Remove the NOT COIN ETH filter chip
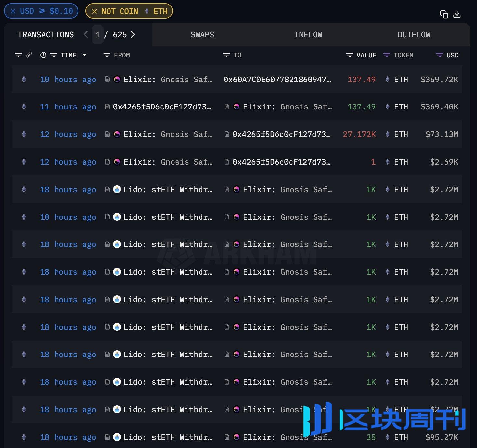Viewport: 477px width, 448px height. click(x=95, y=11)
